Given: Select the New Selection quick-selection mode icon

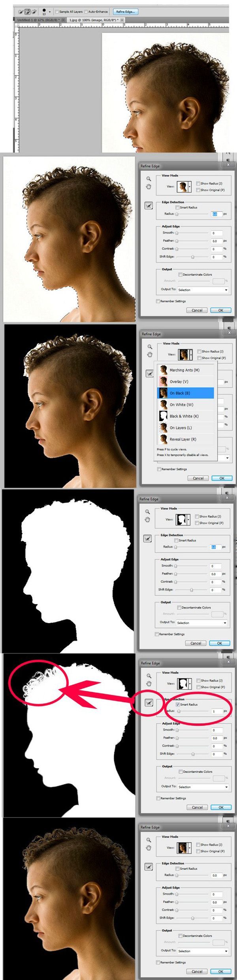Looking at the screenshot, I should click(x=21, y=12).
